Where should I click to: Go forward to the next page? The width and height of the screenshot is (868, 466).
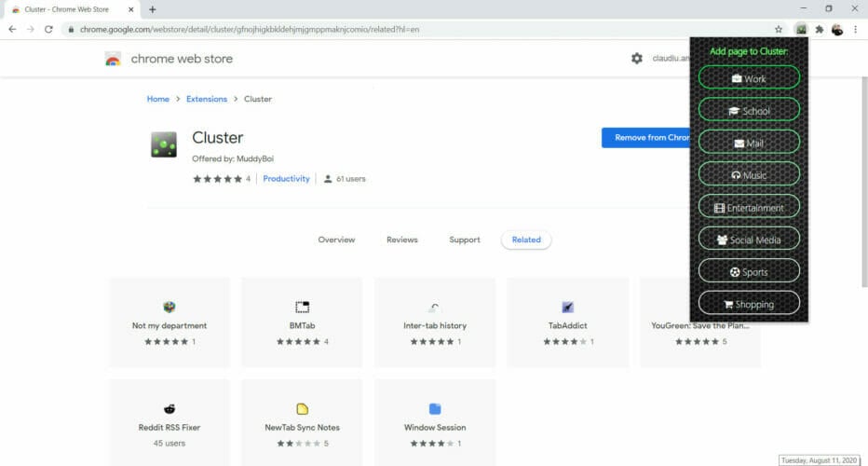click(x=31, y=30)
